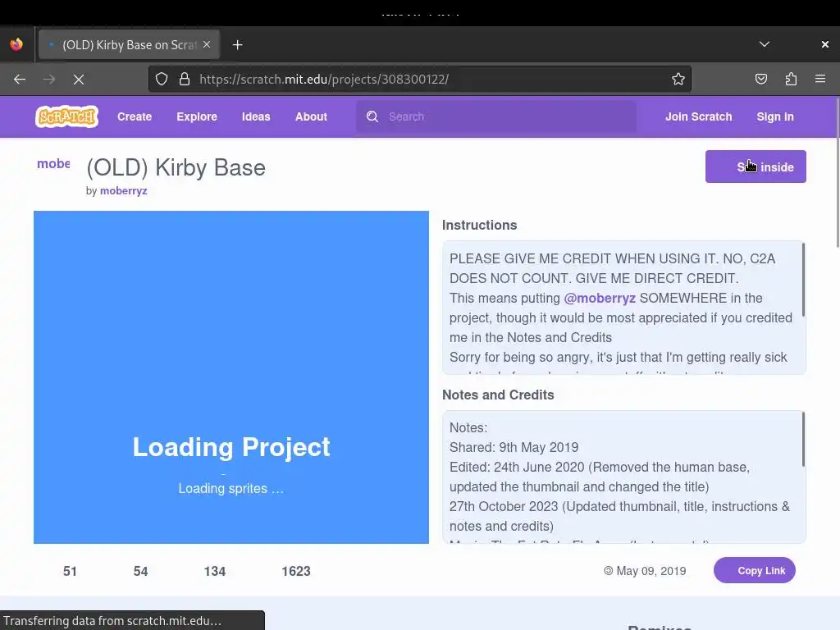Open moberryz author link under title
The height and width of the screenshot is (630, 840).
[123, 190]
